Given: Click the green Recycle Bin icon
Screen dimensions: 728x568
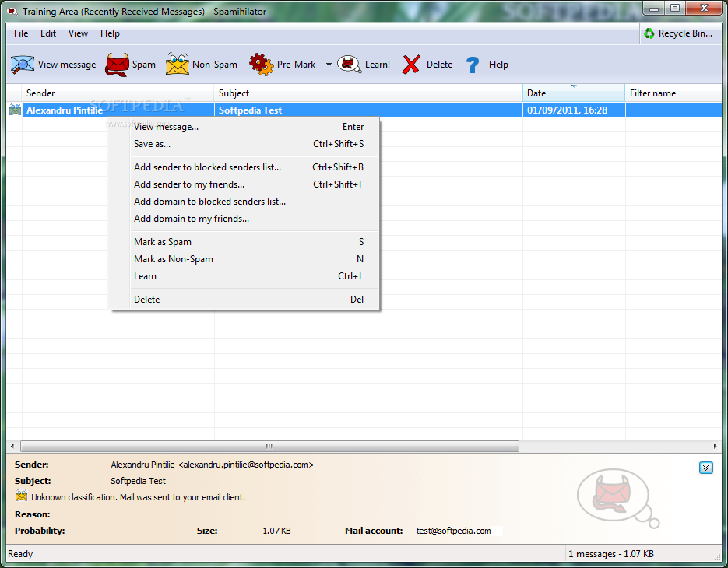Looking at the screenshot, I should (649, 33).
